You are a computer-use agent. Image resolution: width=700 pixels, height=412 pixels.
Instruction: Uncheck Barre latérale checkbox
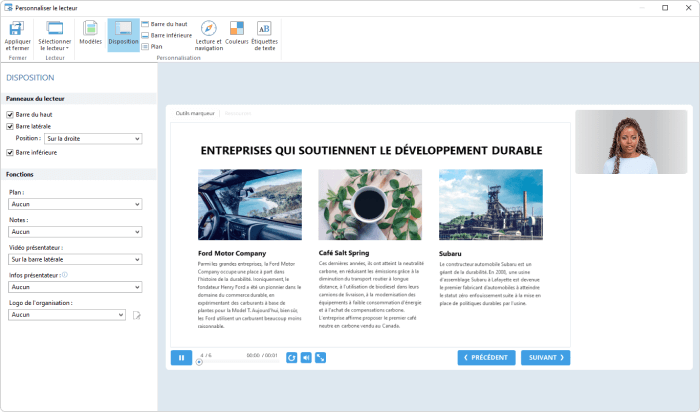coord(10,126)
